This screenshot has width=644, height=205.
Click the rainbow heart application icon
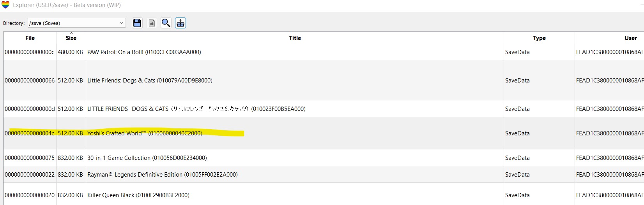coord(5,5)
